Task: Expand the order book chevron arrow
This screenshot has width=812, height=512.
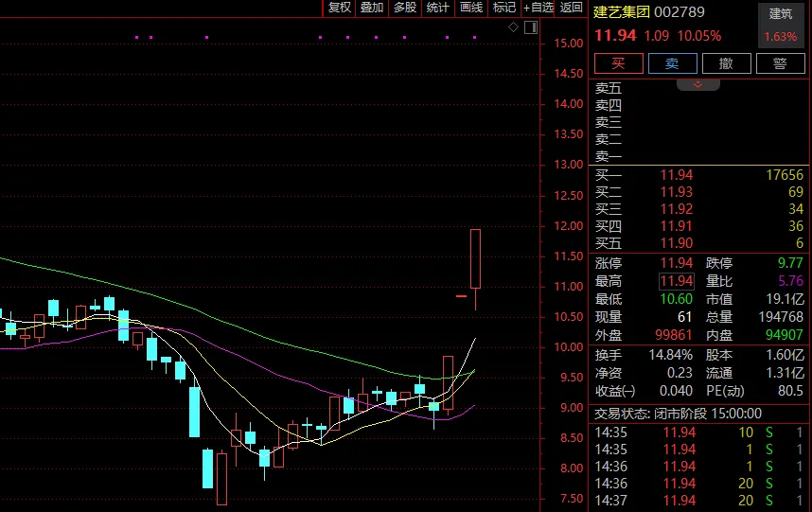Action: (698, 85)
